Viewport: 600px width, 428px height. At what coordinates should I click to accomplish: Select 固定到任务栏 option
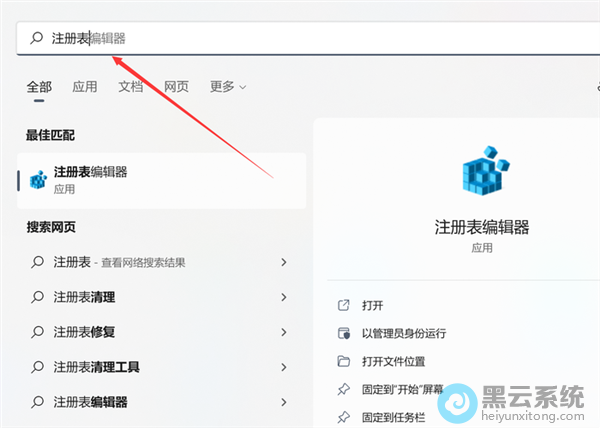396,416
